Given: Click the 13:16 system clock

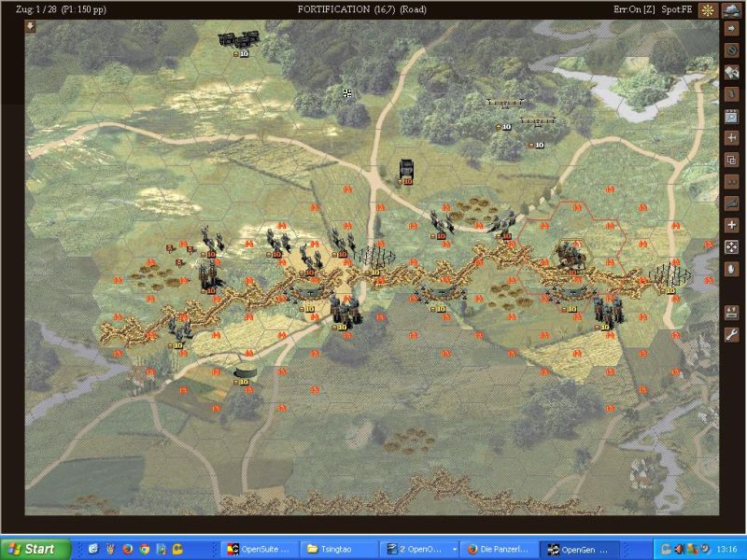Looking at the screenshot, I should (726, 549).
